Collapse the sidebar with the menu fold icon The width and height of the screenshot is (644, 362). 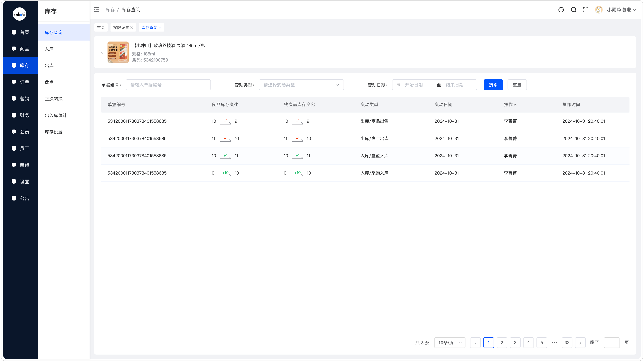click(x=96, y=10)
